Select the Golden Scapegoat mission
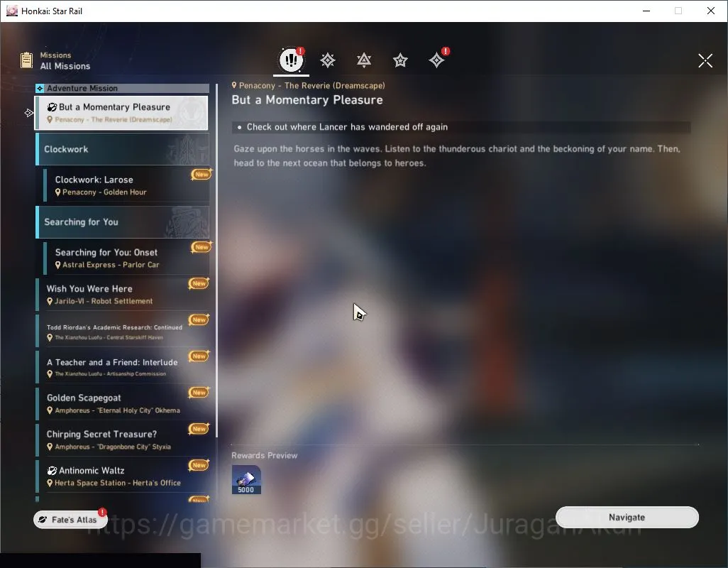Screen dimensions: 728x568 pos(123,403)
